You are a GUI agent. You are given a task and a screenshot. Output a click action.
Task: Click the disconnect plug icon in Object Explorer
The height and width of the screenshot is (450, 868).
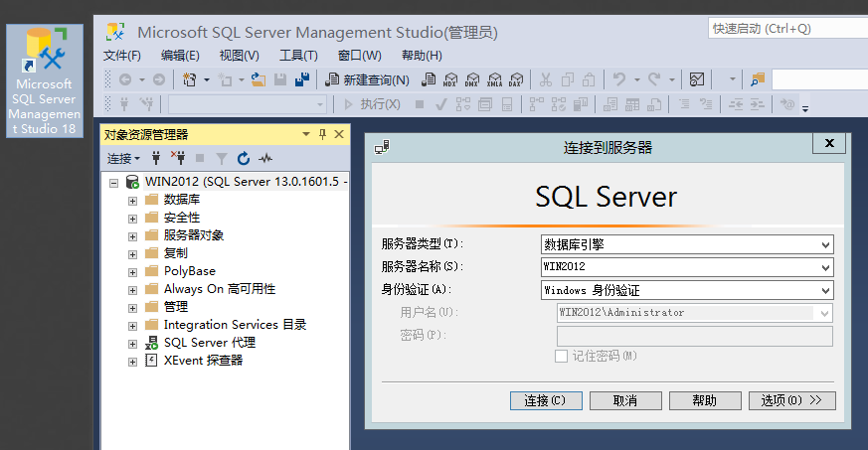[x=178, y=158]
